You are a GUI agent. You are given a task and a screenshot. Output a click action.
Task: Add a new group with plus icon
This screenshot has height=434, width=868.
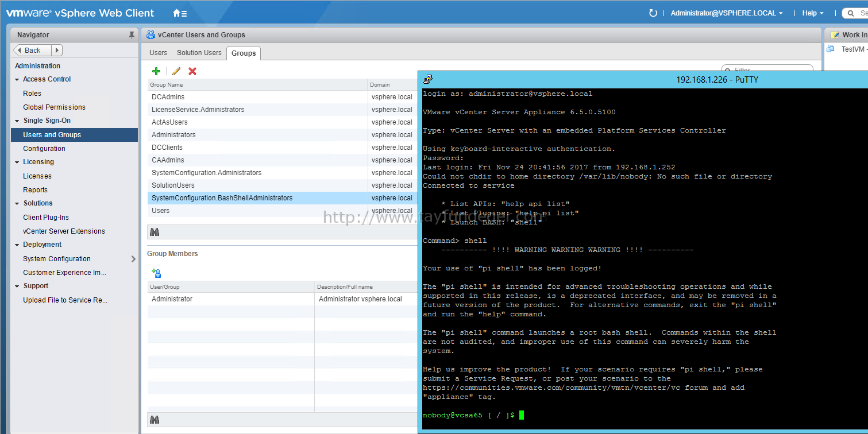(x=156, y=71)
